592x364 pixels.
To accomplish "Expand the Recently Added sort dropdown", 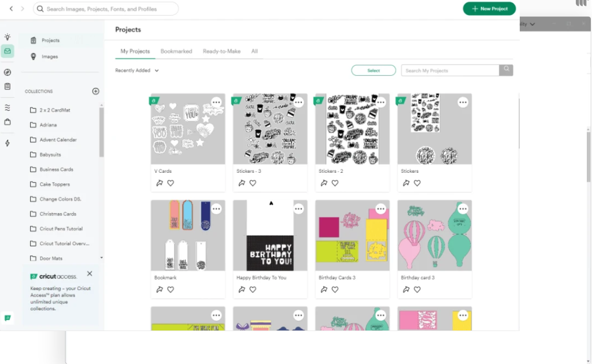I will [x=136, y=70].
